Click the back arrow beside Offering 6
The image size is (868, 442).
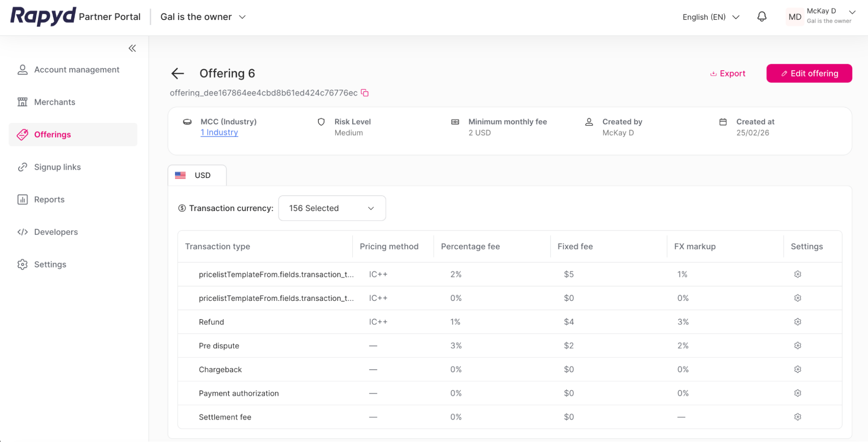[178, 73]
